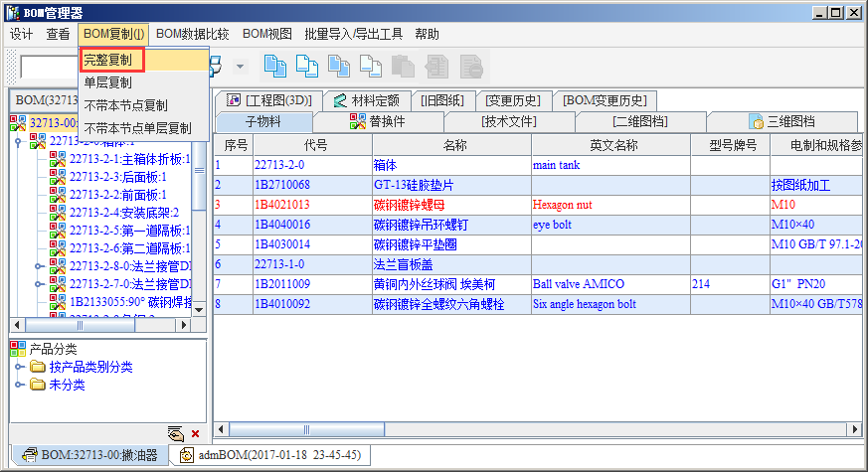868x472 pixels.
Task: Expand the 按产品类别分类 folder node
Action: tap(19, 367)
